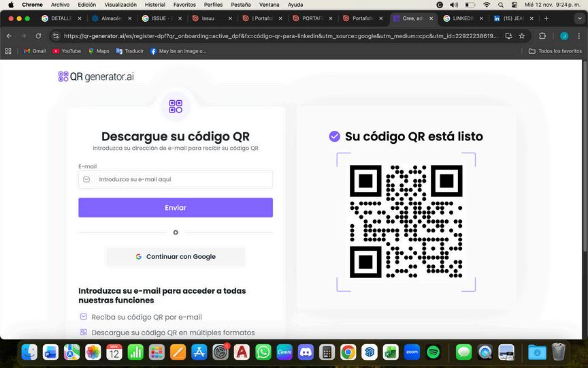
Task: Open Spotify from the Dock
Action: click(434, 352)
